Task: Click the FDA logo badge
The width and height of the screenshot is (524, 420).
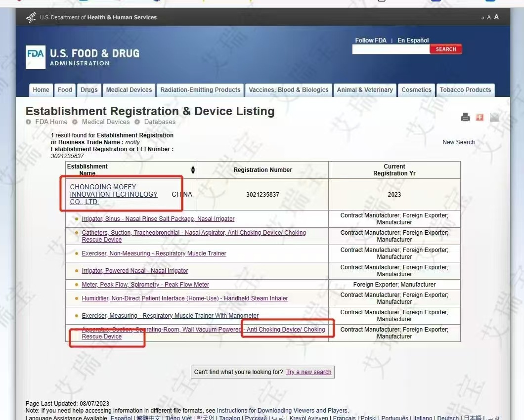Action: point(36,57)
